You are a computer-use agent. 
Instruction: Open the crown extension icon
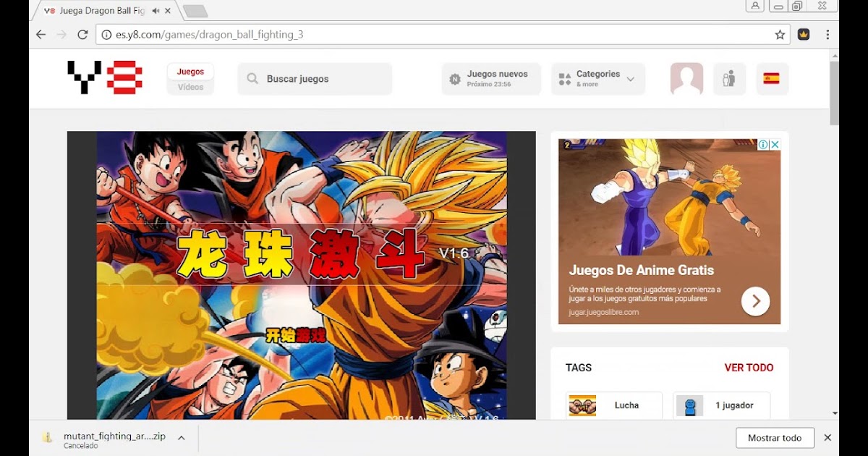(804, 35)
